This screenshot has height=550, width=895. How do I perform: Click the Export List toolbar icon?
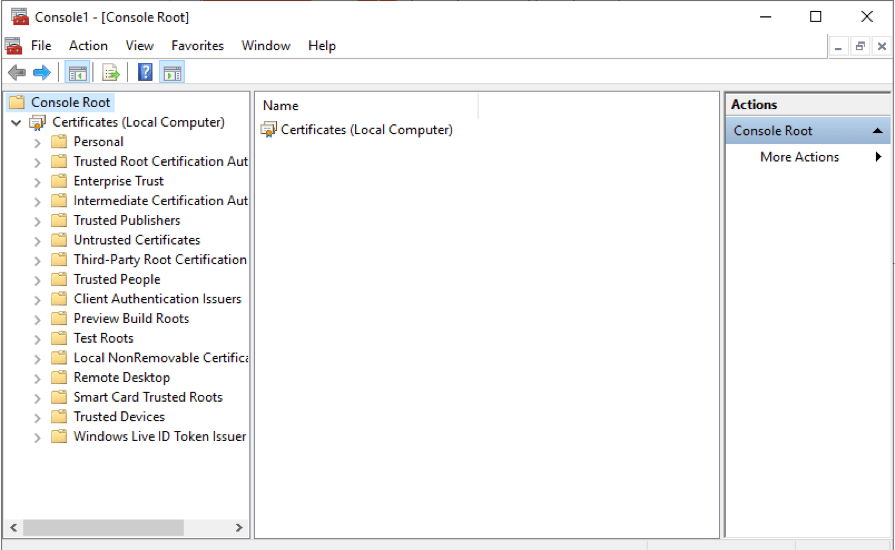111,72
